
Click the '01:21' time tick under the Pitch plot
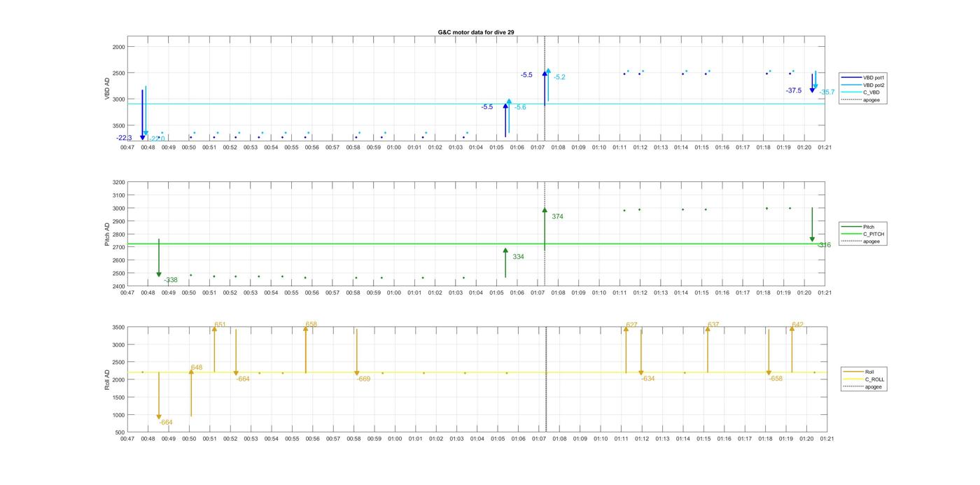[x=825, y=293]
